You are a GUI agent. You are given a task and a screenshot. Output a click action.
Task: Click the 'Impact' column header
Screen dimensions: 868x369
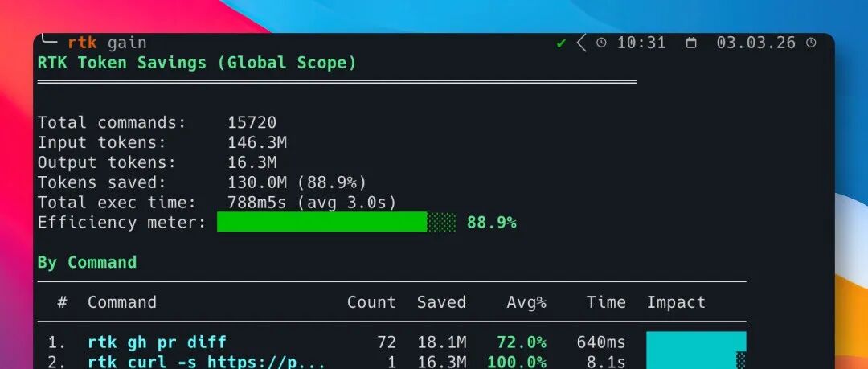click(676, 302)
